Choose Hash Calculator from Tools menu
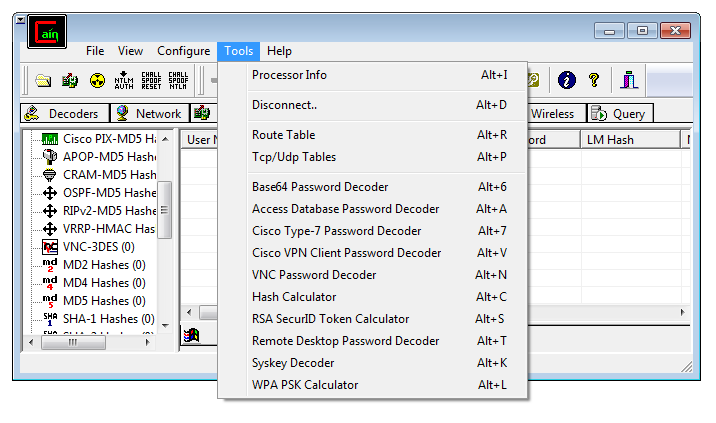The height and width of the screenshot is (423, 716). [x=294, y=297]
